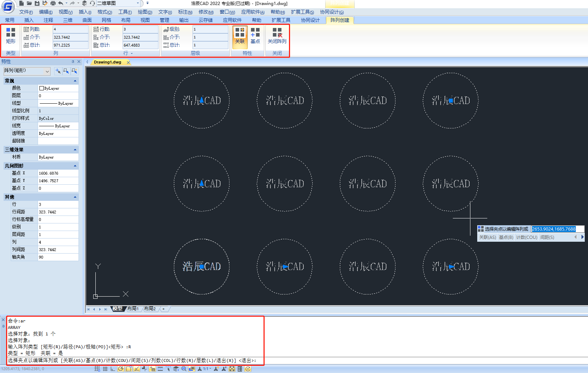
Task: Collapse the 常规 section
Action: click(x=75, y=81)
